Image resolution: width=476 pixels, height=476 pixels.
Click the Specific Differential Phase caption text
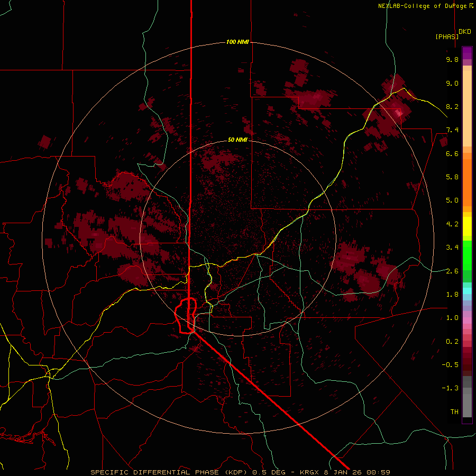click(x=240, y=472)
